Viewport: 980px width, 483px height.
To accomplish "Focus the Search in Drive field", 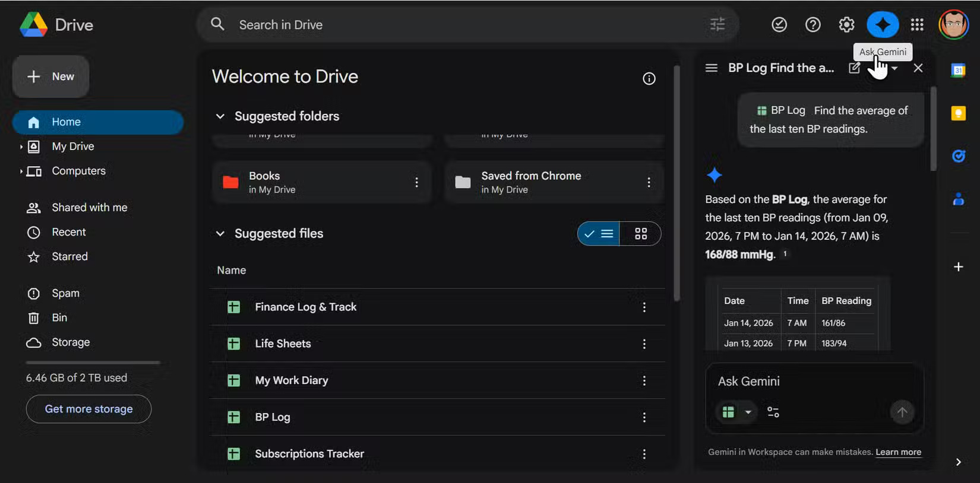I will click(x=468, y=25).
